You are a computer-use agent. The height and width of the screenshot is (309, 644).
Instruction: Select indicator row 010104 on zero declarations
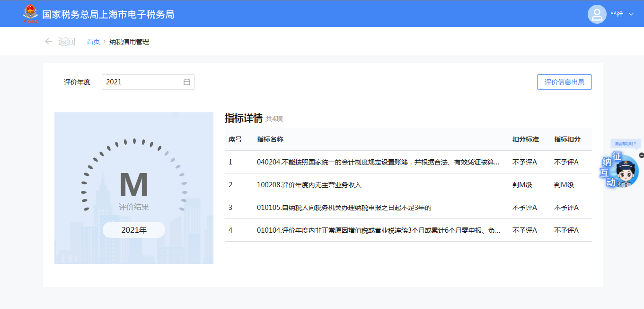pyautogui.click(x=378, y=230)
